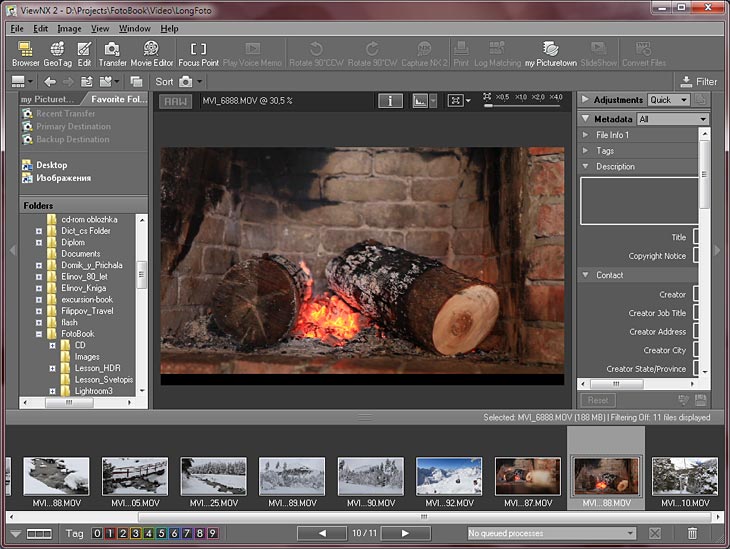The width and height of the screenshot is (730, 549).
Task: Collapse the FotoBook folder tree
Action: coord(39,334)
